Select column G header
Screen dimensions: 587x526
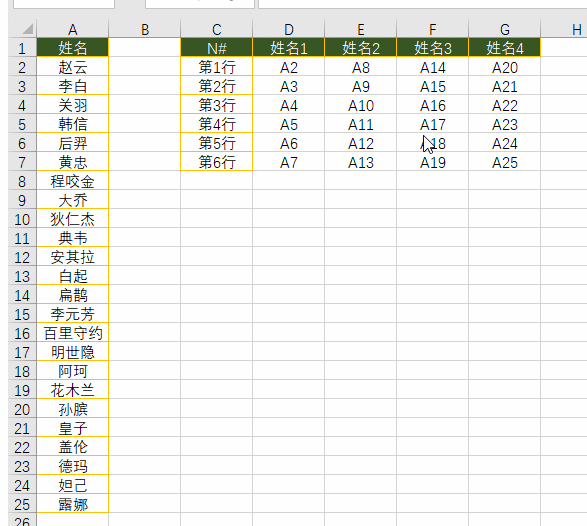tap(504, 29)
